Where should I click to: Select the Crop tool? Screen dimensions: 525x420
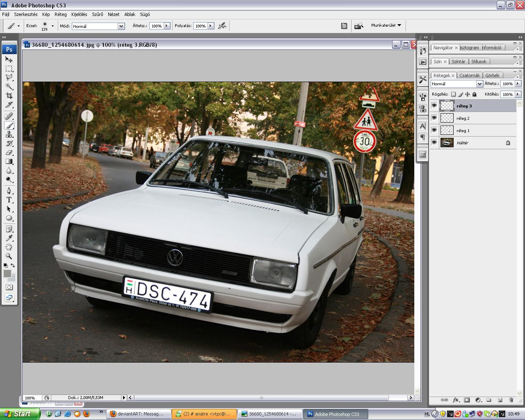click(x=9, y=96)
